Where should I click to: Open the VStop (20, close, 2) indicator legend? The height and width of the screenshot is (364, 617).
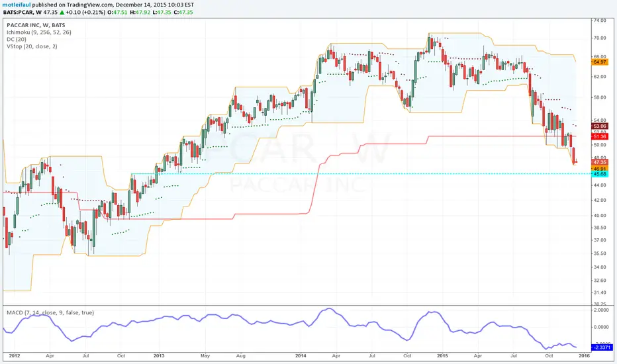click(x=32, y=46)
